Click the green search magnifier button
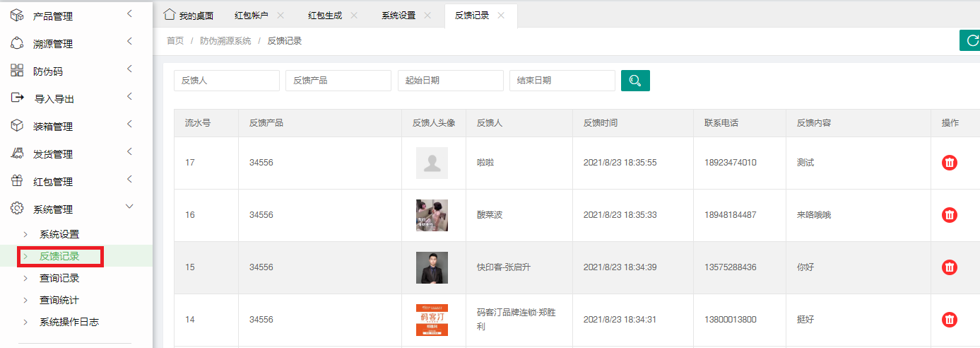The image size is (980, 348). click(635, 81)
